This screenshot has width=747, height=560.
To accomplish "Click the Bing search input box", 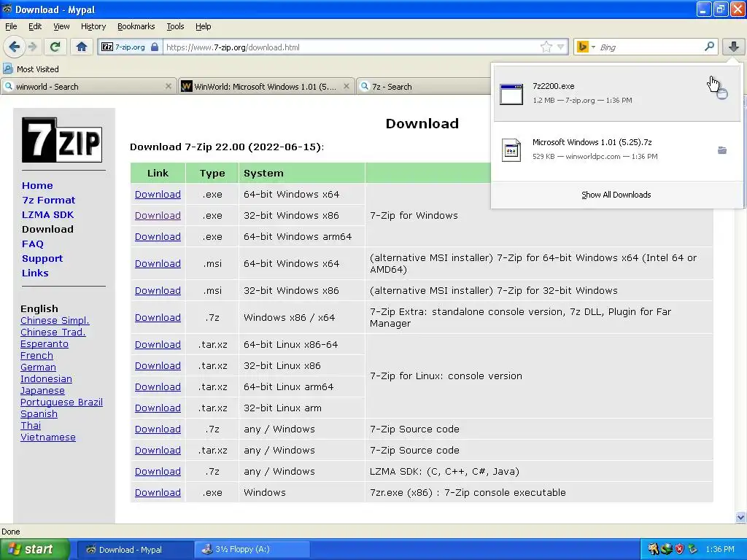I will coord(649,47).
